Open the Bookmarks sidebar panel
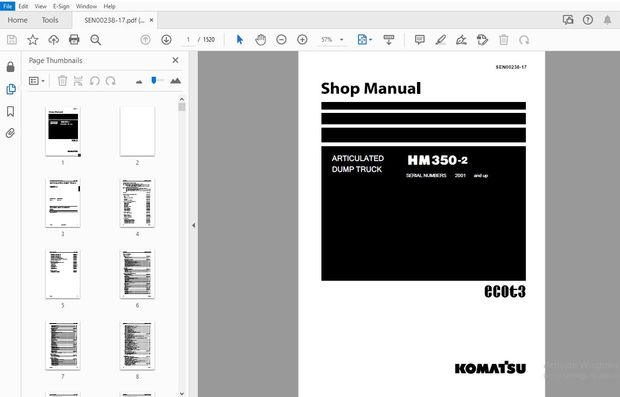 [11, 111]
